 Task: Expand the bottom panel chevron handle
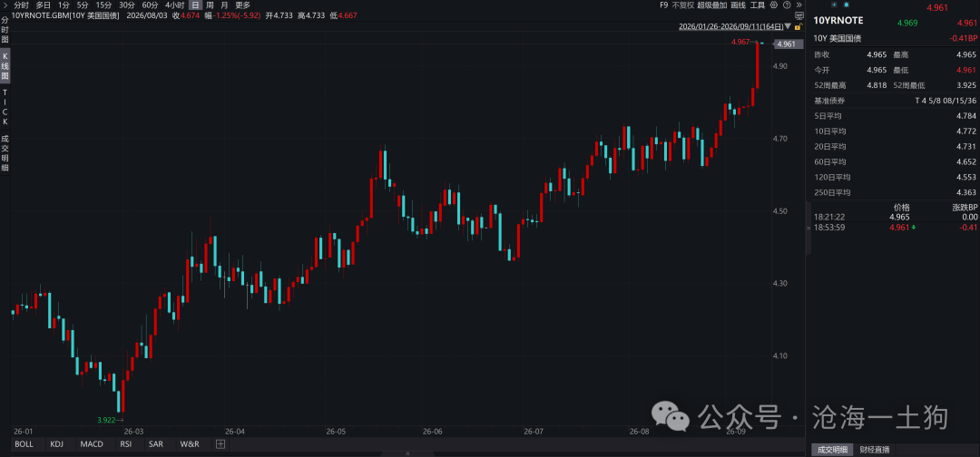pos(408,454)
